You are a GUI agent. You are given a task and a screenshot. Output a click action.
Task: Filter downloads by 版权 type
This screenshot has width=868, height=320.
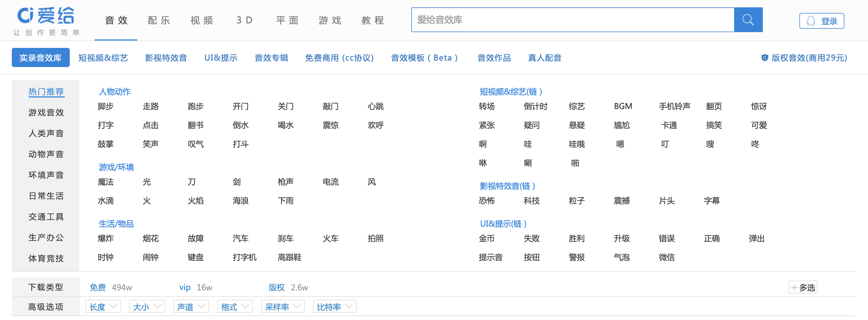tap(276, 287)
